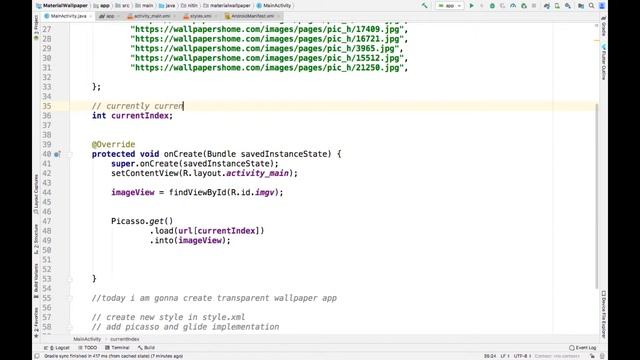Click MainActivity in the bottom code breadcrumb
Viewport: 640px width, 360px height.
(87, 339)
